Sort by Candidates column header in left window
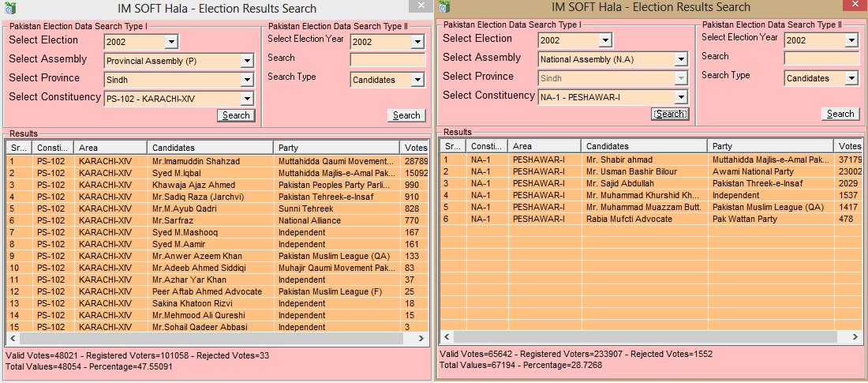Screen dimensions: 868x383 [211, 148]
